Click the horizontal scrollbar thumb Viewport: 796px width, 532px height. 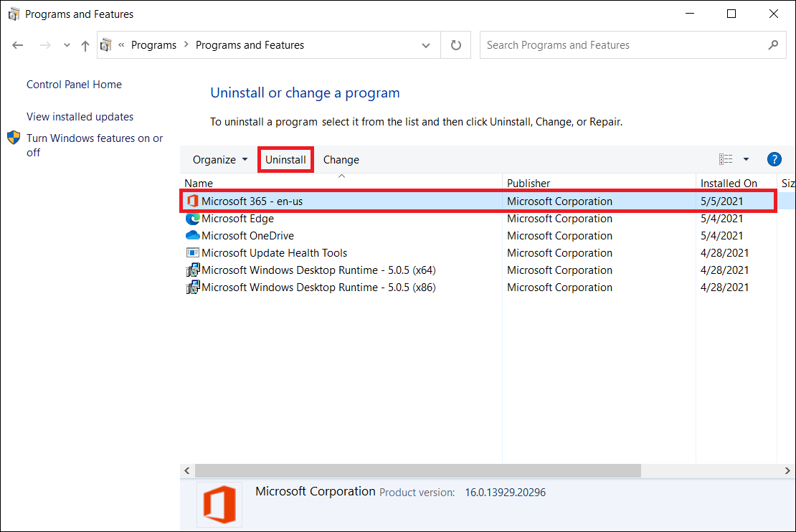click(x=418, y=470)
